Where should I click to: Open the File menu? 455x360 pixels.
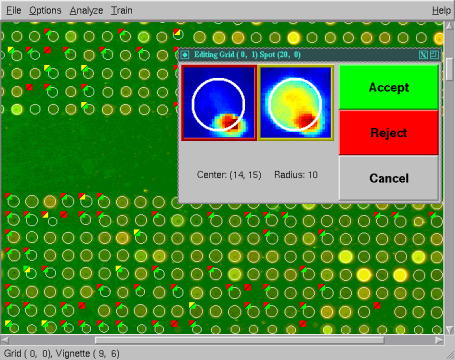click(14, 11)
